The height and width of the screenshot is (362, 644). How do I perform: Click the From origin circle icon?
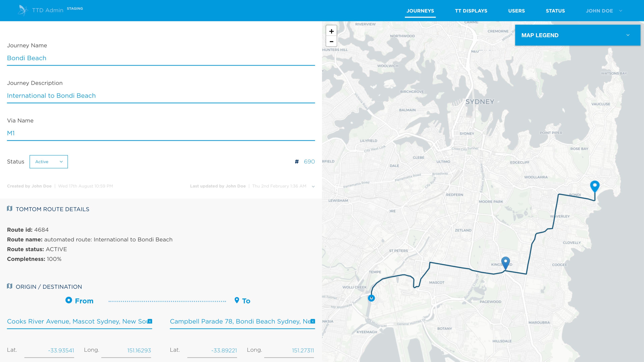pyautogui.click(x=69, y=300)
